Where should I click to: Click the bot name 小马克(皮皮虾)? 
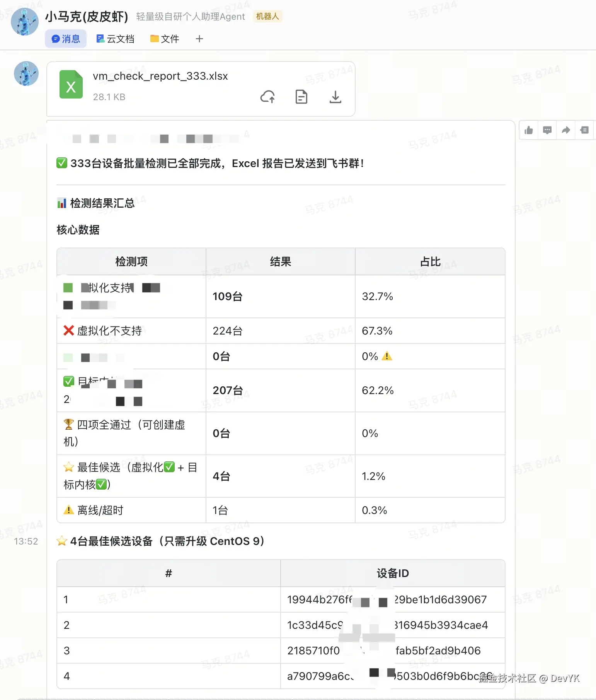click(x=87, y=17)
